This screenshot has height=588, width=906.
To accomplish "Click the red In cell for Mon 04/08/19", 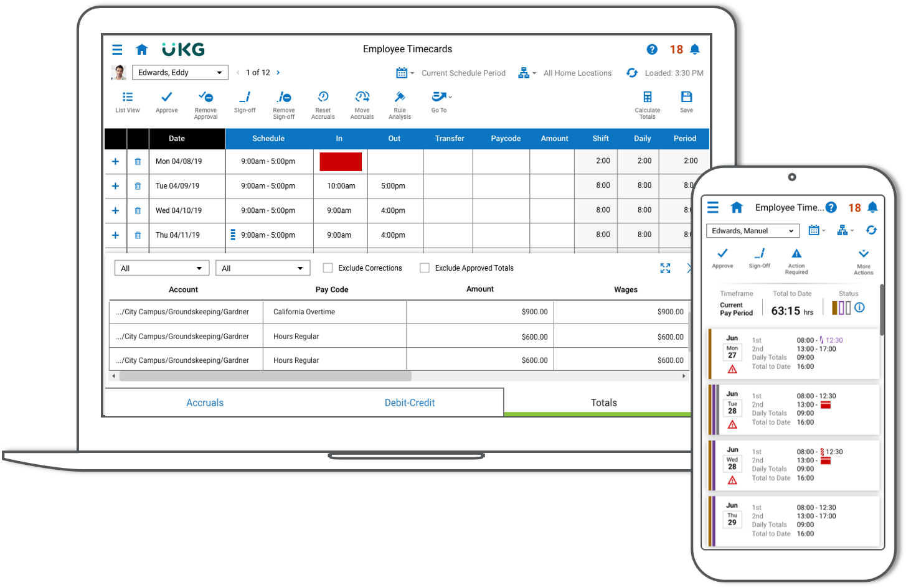I will click(341, 162).
